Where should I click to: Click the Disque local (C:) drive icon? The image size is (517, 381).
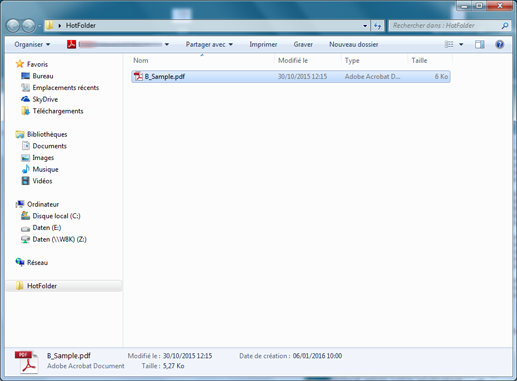25,216
